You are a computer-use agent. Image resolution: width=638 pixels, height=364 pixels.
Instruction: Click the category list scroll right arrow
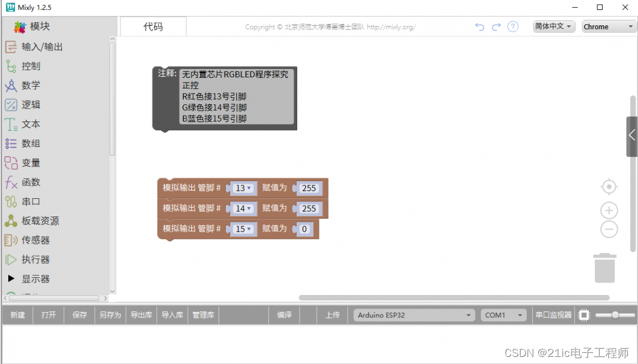coord(105,298)
